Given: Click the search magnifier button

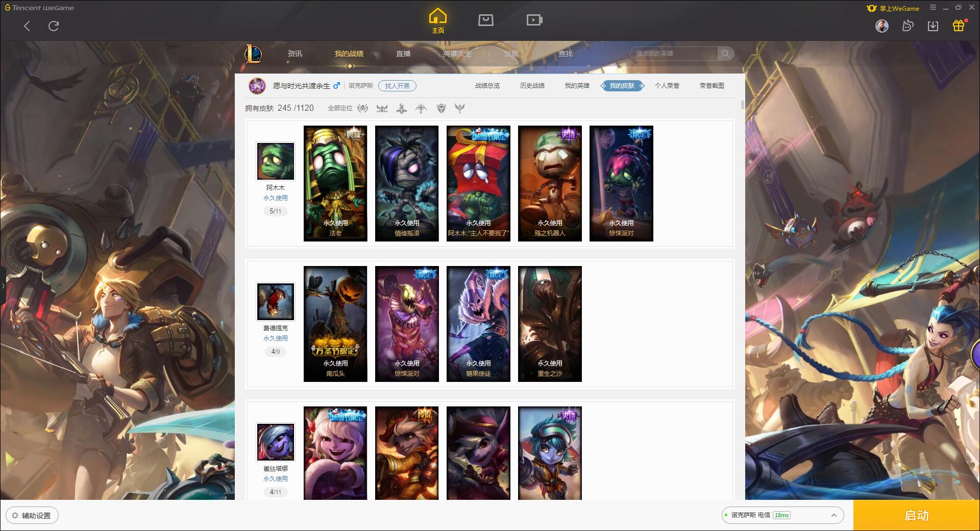Looking at the screenshot, I should (725, 54).
